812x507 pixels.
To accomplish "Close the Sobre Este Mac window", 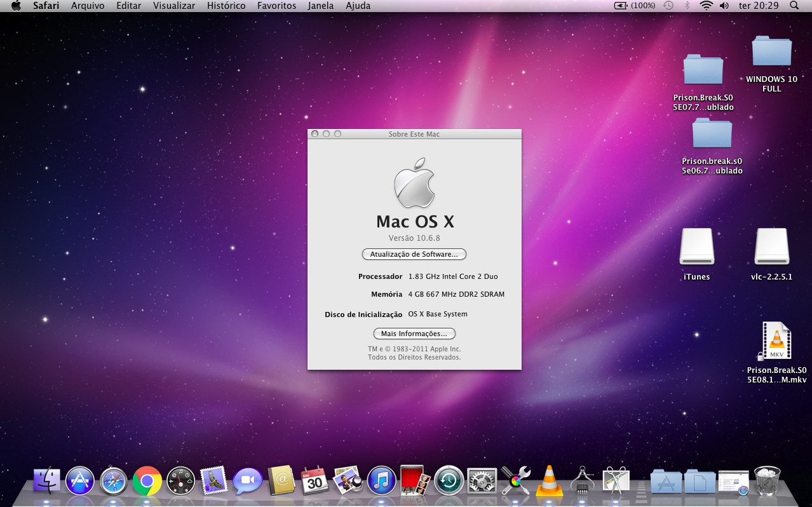I will tap(315, 134).
